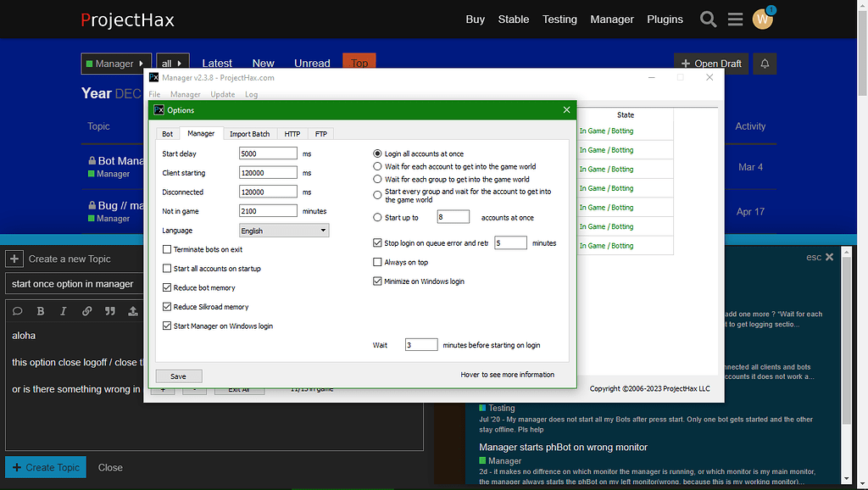This screenshot has height=490, width=868.
Task: Open notifications via the bell icon
Action: pos(765,63)
